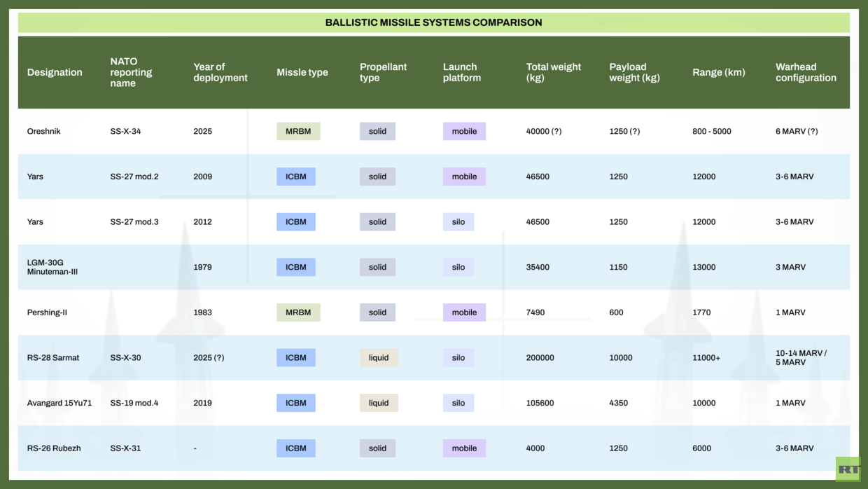The image size is (868, 489).
Task: Select the 'Yars' cell in the SS-27 mod.2 row
Action: [x=35, y=177]
